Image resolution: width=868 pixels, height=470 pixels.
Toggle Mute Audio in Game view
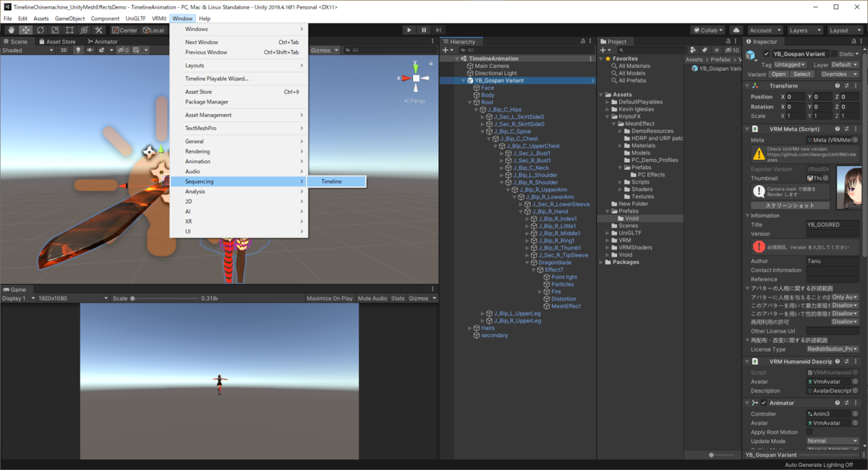(x=373, y=298)
